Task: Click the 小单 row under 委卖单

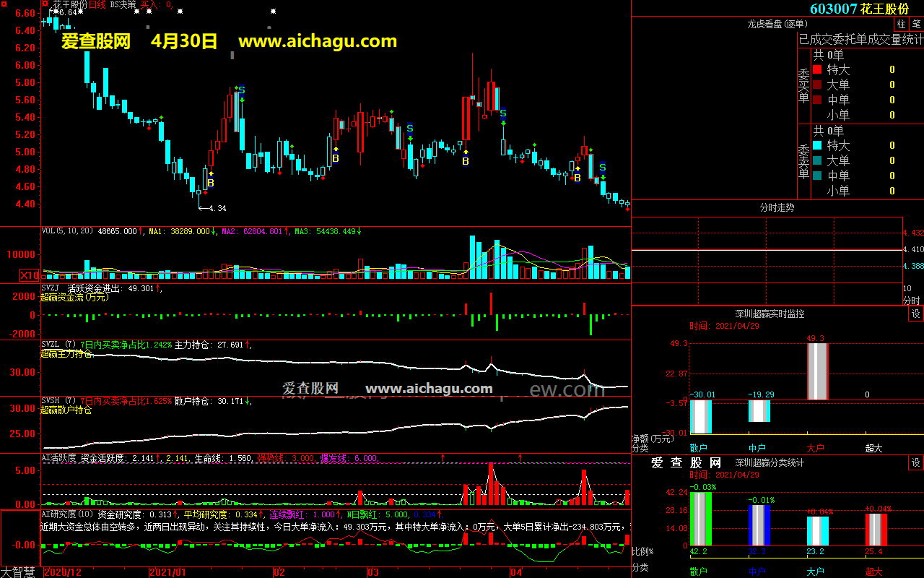Action: (x=860, y=191)
